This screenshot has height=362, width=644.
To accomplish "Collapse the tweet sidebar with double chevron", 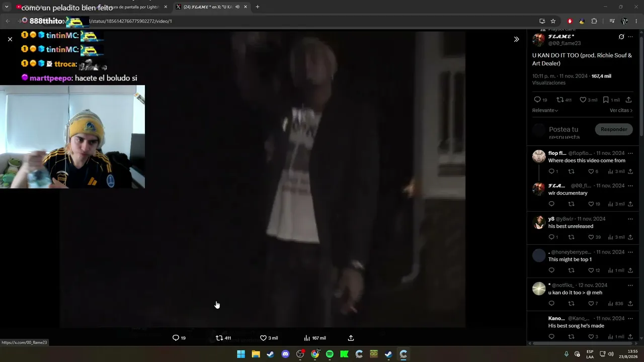I will coord(516,39).
